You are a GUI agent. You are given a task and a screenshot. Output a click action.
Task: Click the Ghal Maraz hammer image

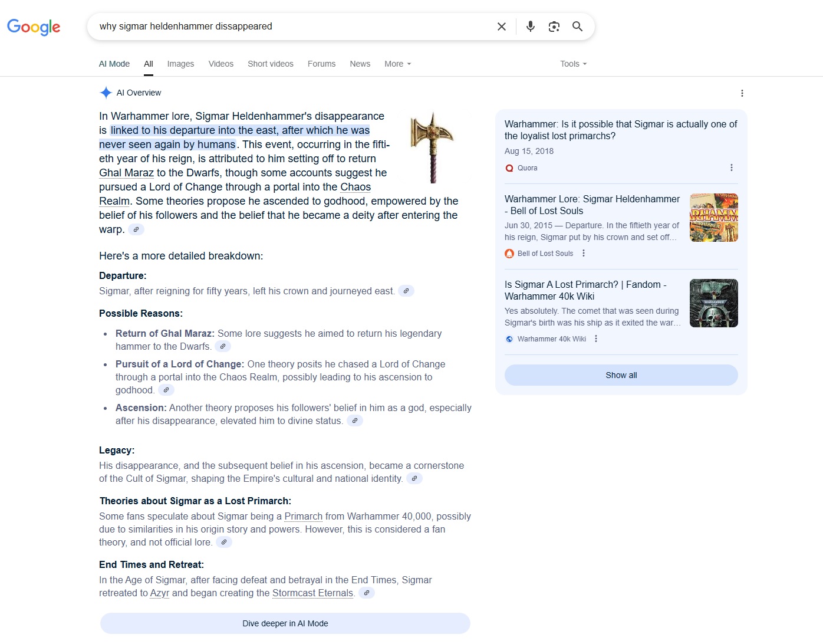tap(433, 147)
